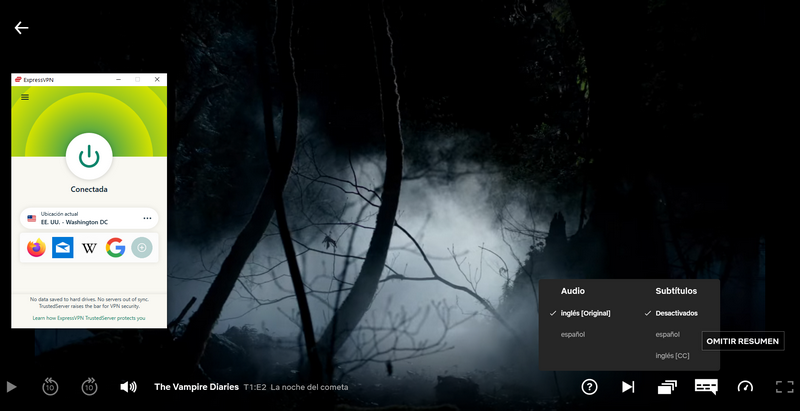Click the Audio heading in the panel

click(573, 291)
